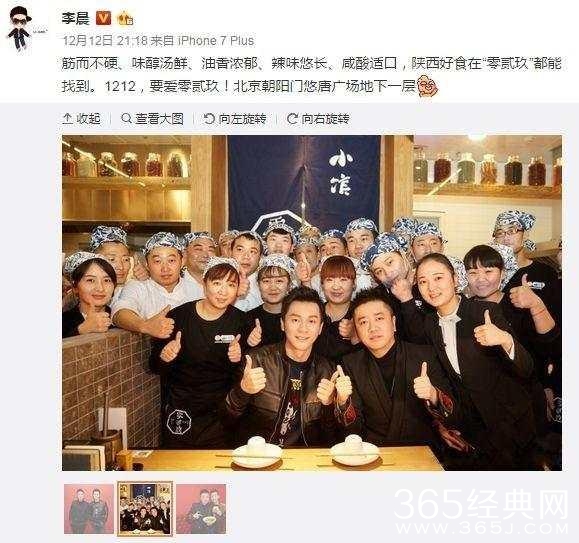This screenshot has width=579, height=543.
Task: Rotate the photo left using 向左旋转
Action: click(x=235, y=118)
